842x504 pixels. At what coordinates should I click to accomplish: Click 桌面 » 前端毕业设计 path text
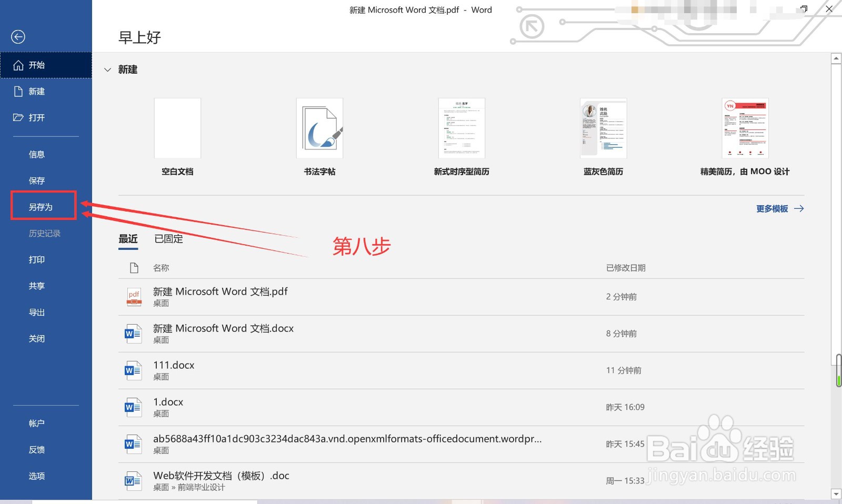[x=189, y=488]
